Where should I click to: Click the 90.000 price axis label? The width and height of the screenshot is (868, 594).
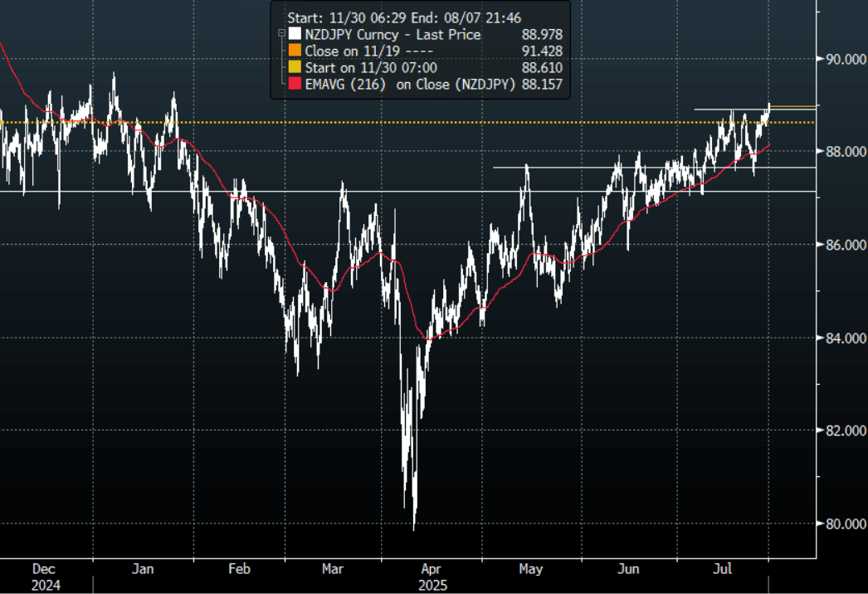point(841,59)
